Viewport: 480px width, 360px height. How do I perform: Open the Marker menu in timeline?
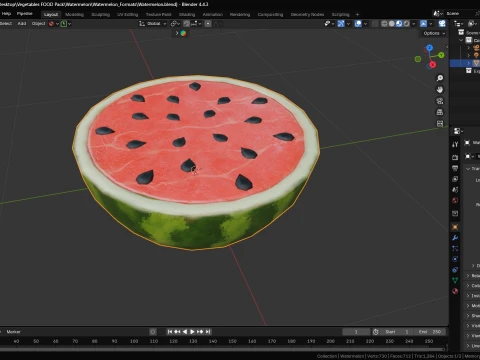pyautogui.click(x=14, y=332)
